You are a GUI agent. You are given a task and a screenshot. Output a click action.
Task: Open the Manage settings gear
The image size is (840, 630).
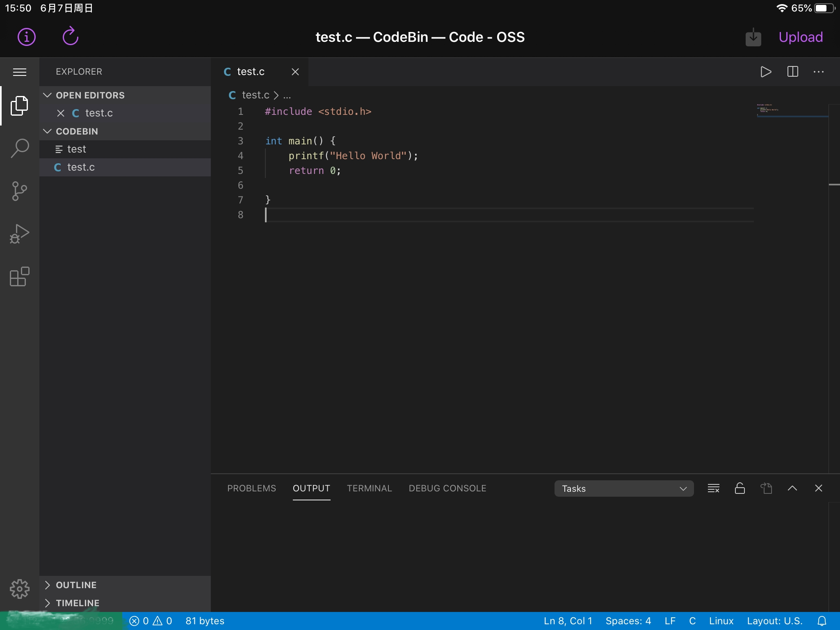[x=19, y=589]
